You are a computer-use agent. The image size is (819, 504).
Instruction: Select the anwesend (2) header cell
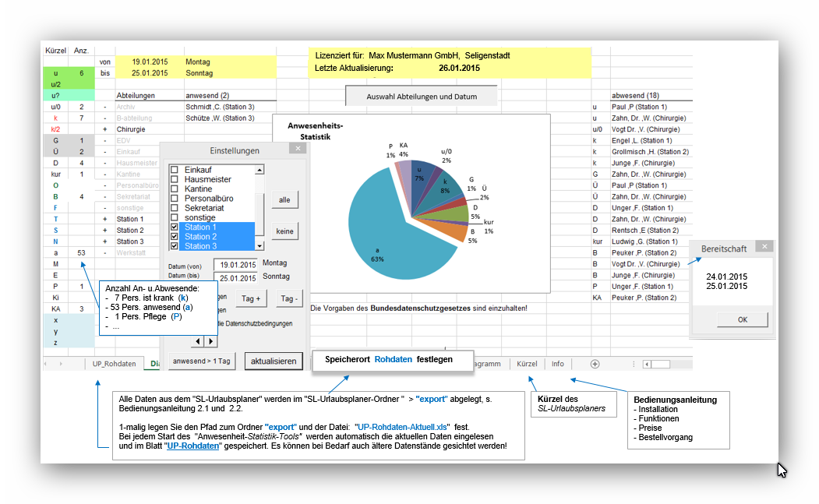(x=230, y=96)
